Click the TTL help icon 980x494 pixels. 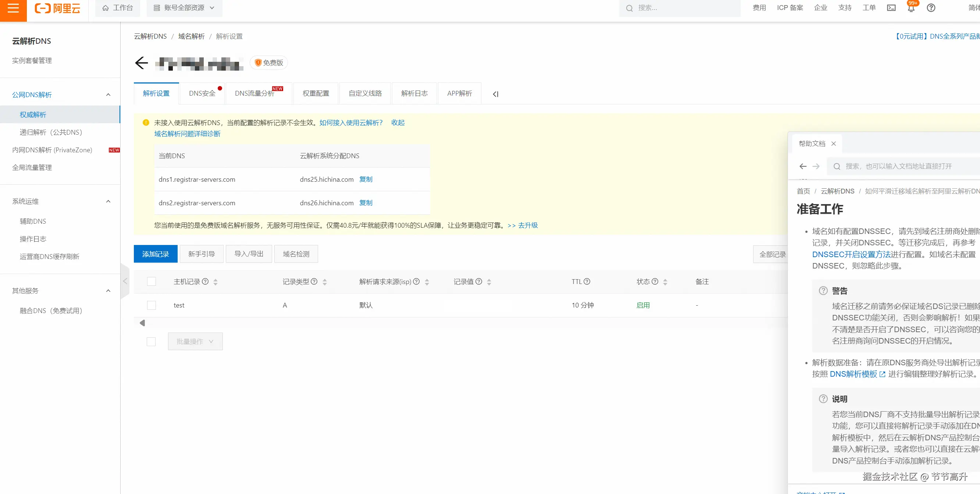[x=587, y=282]
